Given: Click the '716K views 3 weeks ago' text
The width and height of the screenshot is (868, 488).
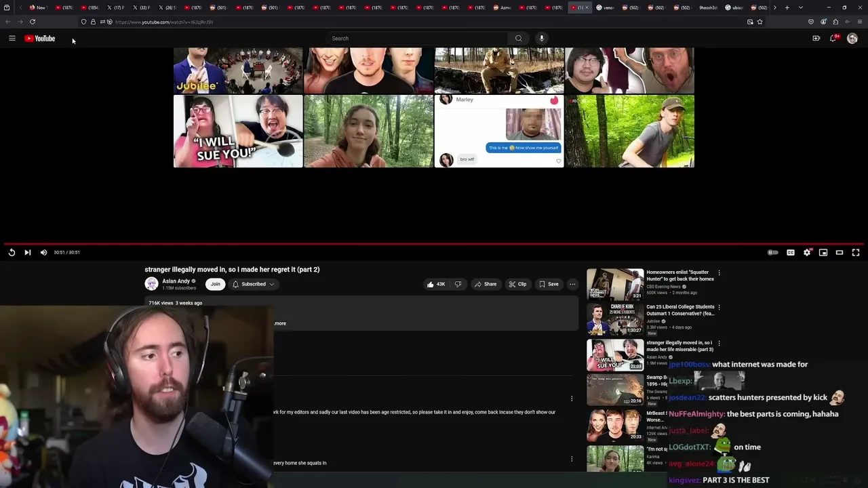Looking at the screenshot, I should pyautogui.click(x=175, y=303).
